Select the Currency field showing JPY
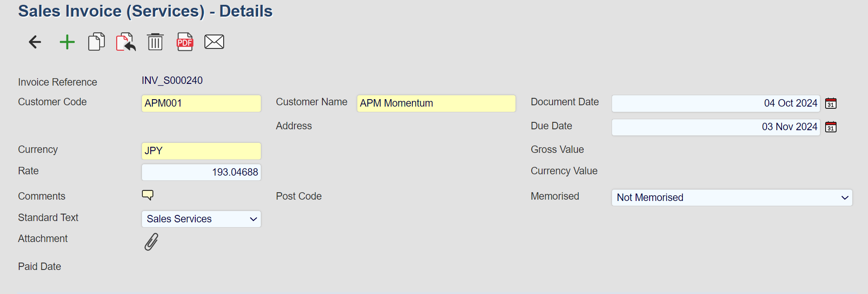 (x=201, y=151)
